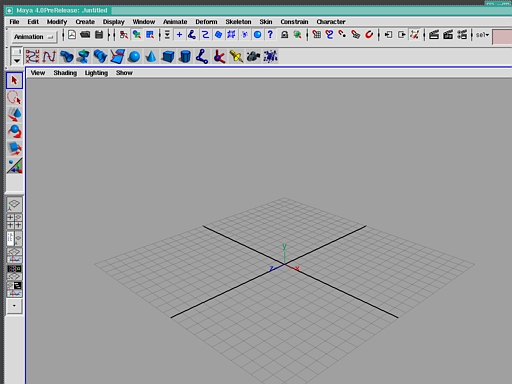The height and width of the screenshot is (384, 512).
Task: Open the shelf tab arrow menu
Action: click(x=16, y=61)
